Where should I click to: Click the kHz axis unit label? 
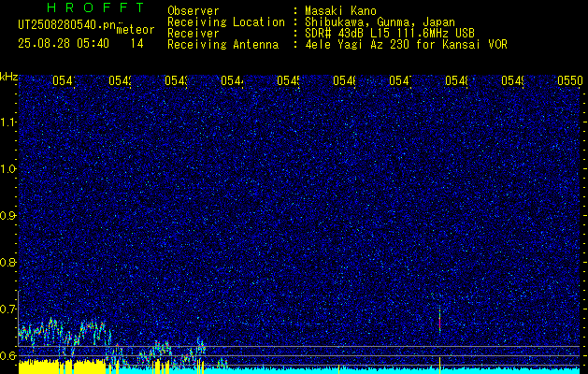coord(9,78)
